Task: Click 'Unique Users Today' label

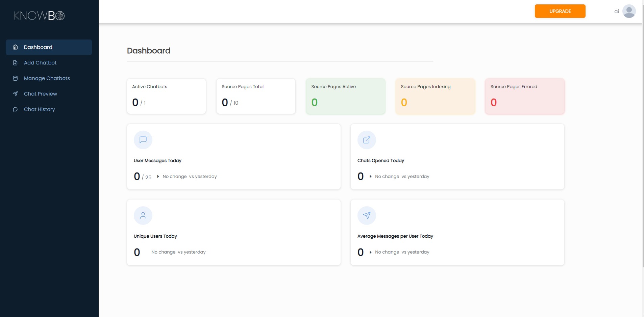Action: [x=155, y=236]
